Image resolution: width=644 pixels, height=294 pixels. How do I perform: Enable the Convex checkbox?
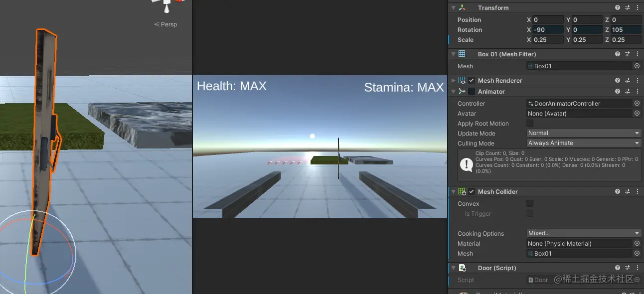(530, 203)
